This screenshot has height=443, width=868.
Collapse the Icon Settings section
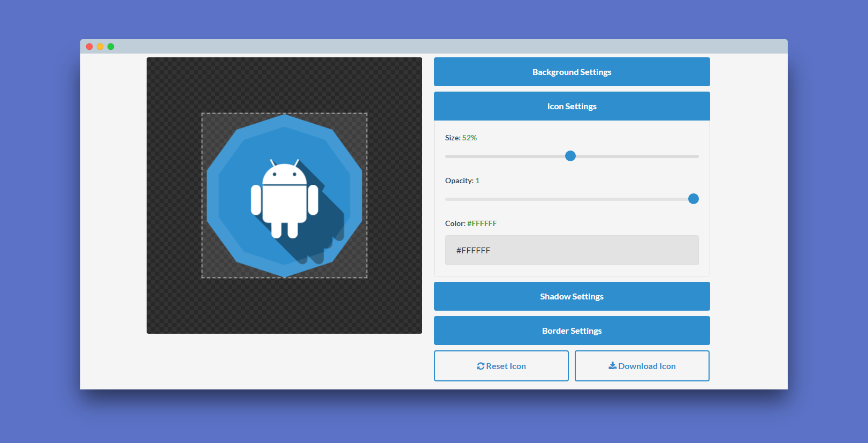[x=572, y=106]
